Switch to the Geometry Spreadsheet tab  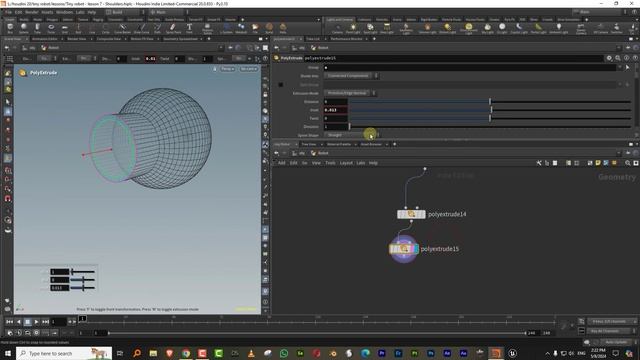click(x=180, y=39)
